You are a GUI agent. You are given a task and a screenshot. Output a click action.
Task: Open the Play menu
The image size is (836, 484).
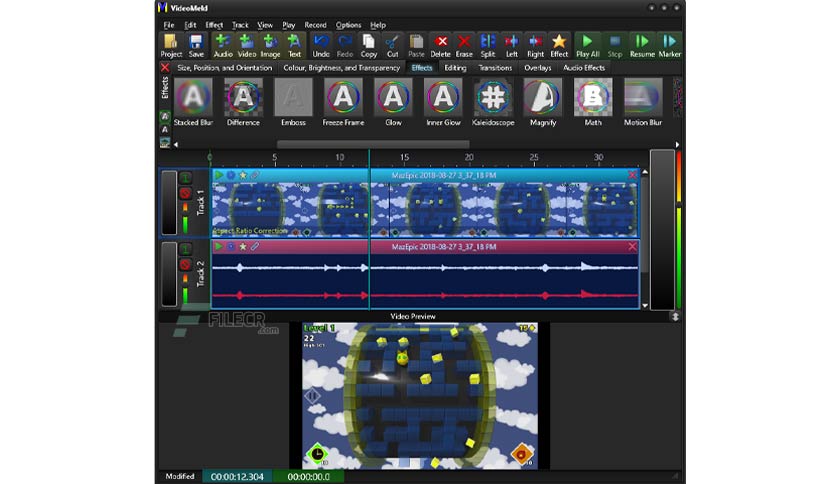288,25
